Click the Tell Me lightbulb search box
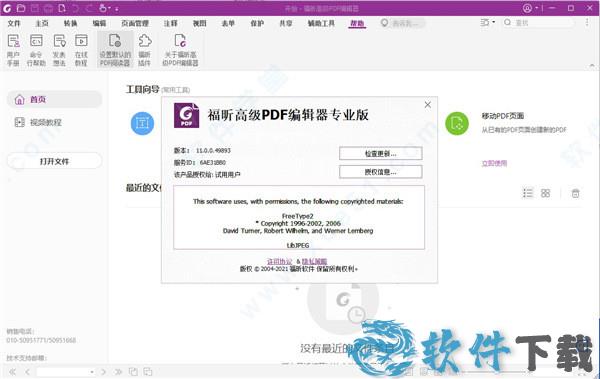This screenshot has width=600, height=379. [403, 23]
